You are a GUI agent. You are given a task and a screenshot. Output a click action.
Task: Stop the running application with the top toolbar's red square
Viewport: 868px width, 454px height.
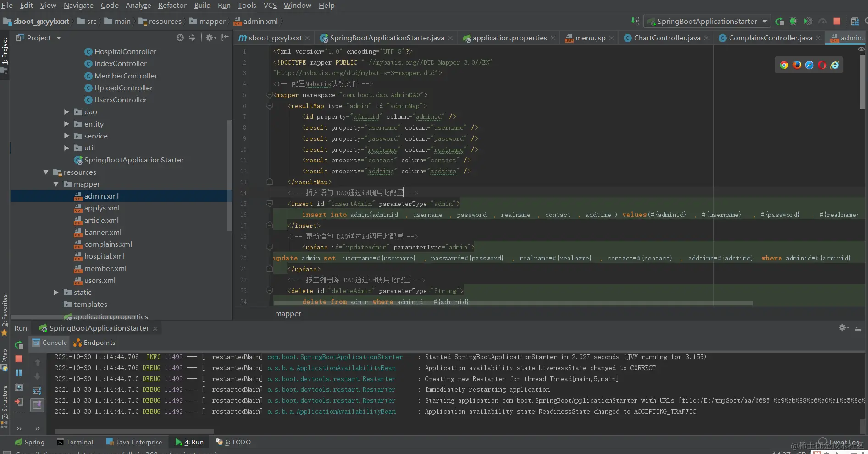(x=837, y=21)
